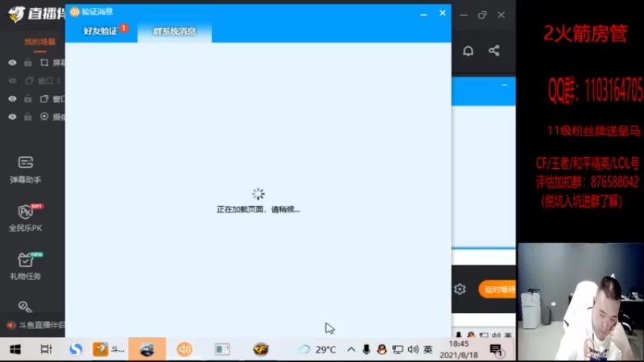Switch input language 英 indicator
This screenshot has width=644, height=362.
coord(428,350)
